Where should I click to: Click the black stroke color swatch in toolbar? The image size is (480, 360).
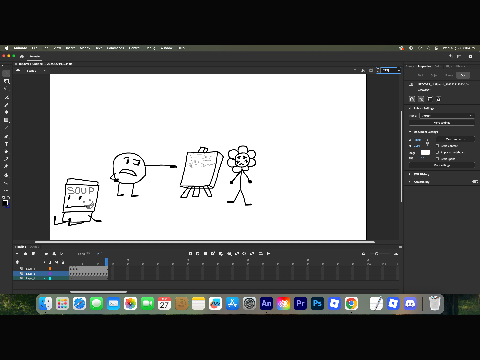[x=5, y=203]
